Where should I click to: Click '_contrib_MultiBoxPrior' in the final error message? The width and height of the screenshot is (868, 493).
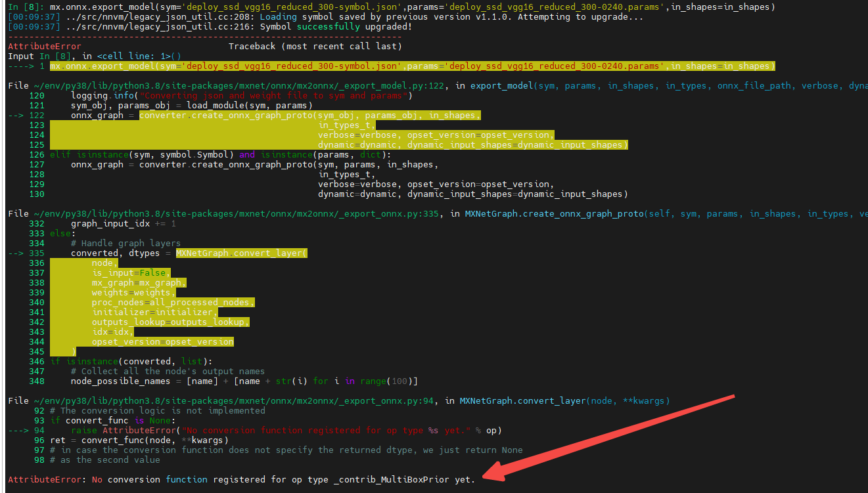[392, 479]
